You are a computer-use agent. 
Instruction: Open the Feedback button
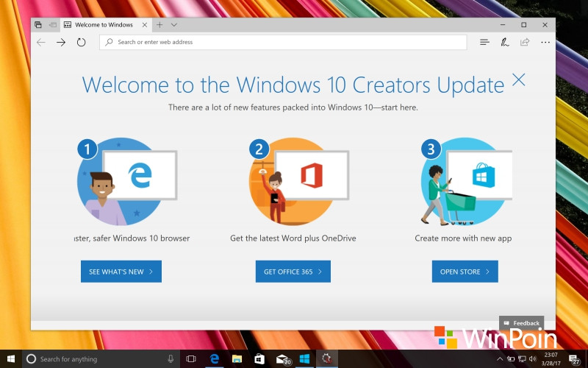pos(522,323)
